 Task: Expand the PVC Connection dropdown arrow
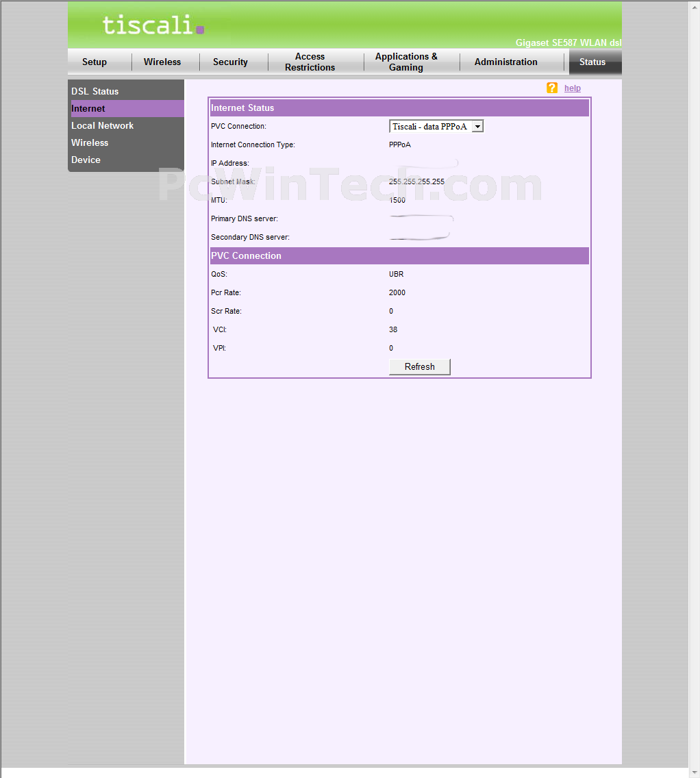477,127
